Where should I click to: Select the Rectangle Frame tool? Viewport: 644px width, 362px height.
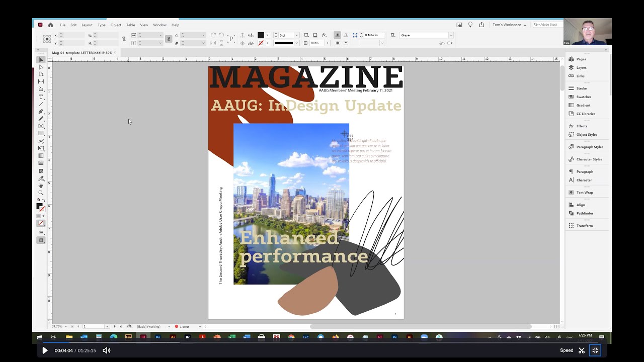(41, 126)
